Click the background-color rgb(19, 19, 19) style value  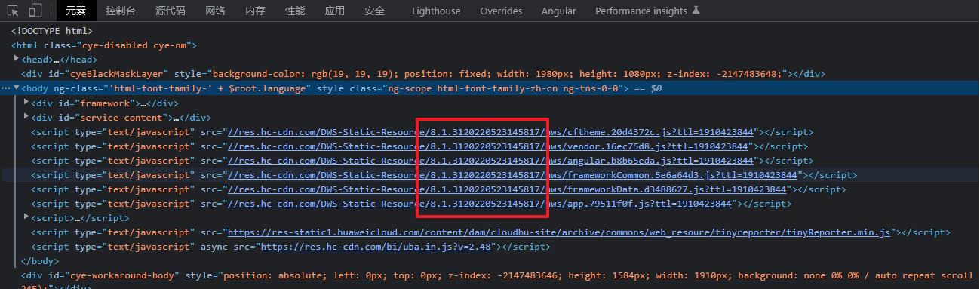point(306,74)
